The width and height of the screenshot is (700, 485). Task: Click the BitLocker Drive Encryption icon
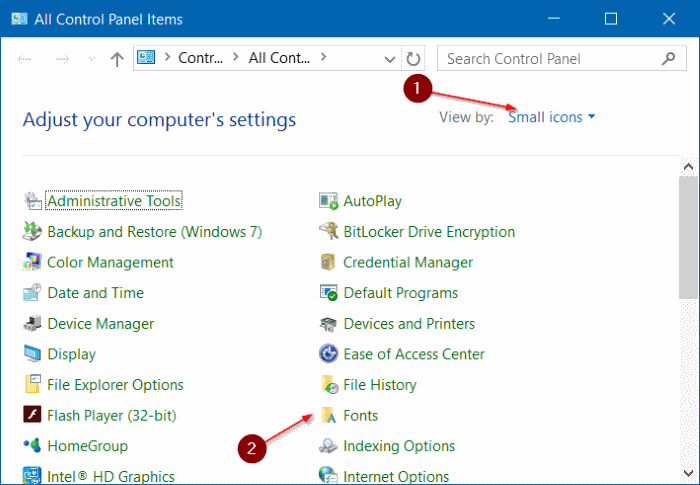click(329, 231)
